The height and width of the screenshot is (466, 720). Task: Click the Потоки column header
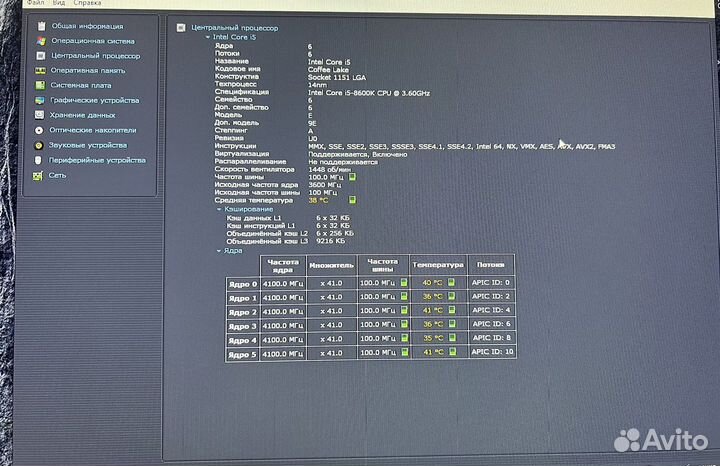click(490, 265)
